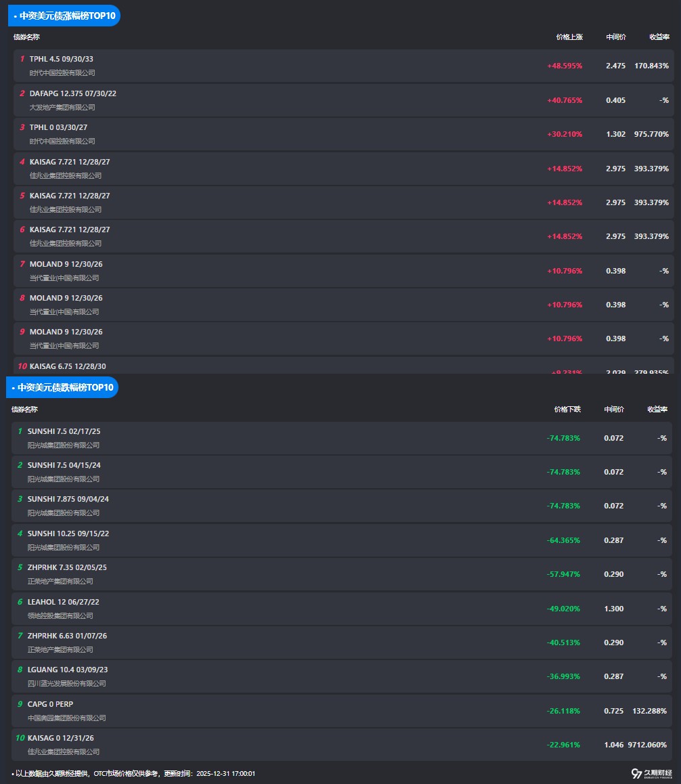This screenshot has width=681, height=784.
Task: Select the LEAHOL 12 06/27/22 bond
Action: coord(62,602)
